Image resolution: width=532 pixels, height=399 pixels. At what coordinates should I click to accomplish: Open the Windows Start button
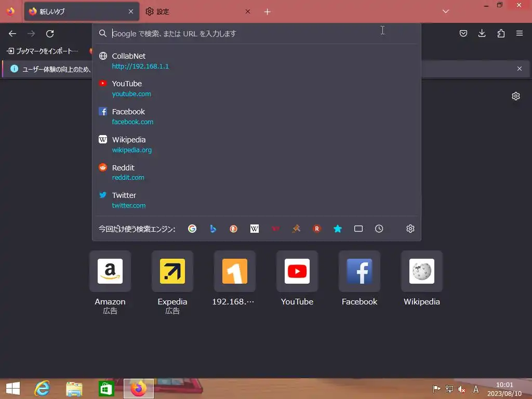pos(13,389)
